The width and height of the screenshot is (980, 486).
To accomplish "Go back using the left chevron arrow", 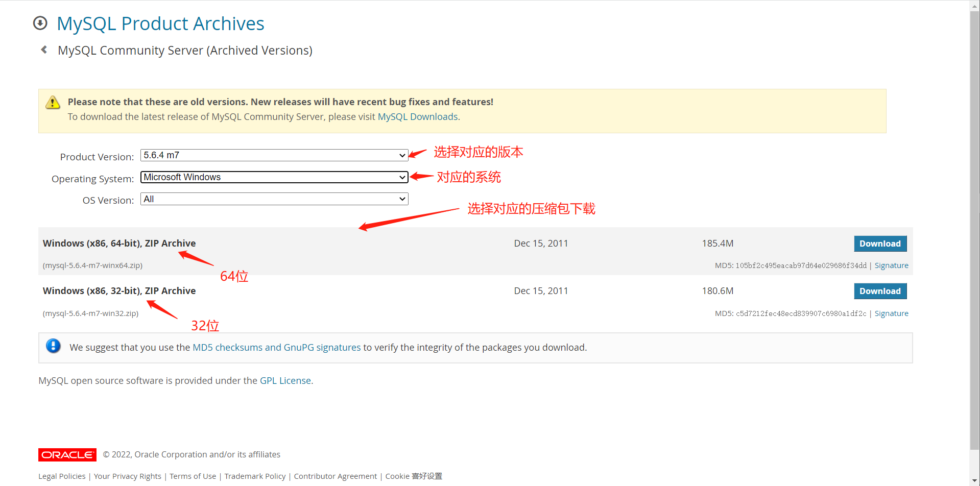I will pyautogui.click(x=44, y=50).
